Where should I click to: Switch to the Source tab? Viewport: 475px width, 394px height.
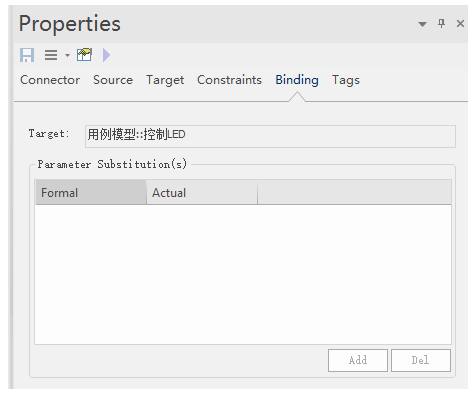pyautogui.click(x=113, y=80)
